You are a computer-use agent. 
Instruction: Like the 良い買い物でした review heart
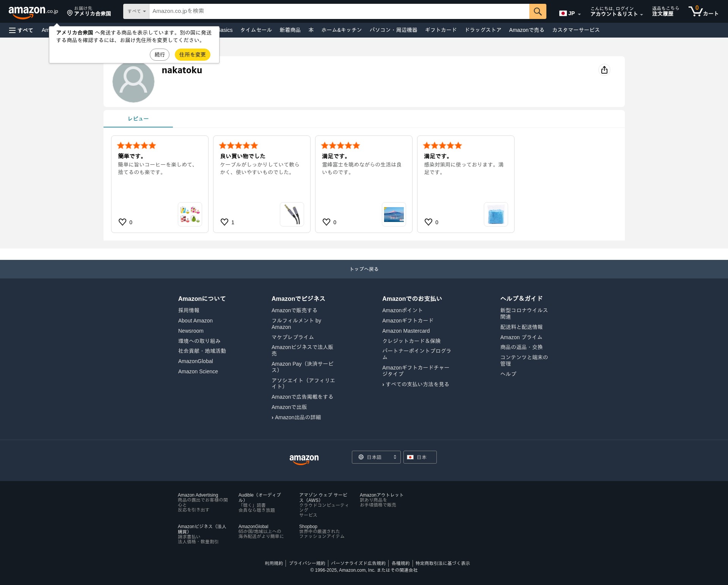(x=224, y=222)
